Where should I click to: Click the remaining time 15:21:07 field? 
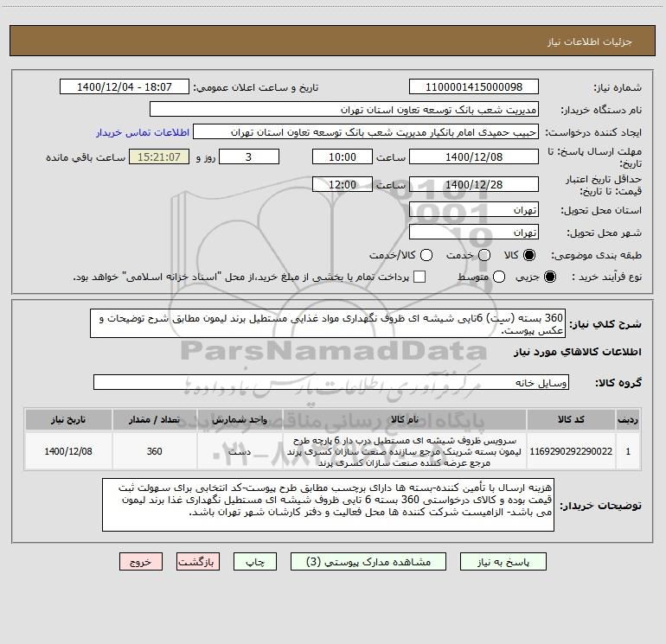[x=159, y=157]
